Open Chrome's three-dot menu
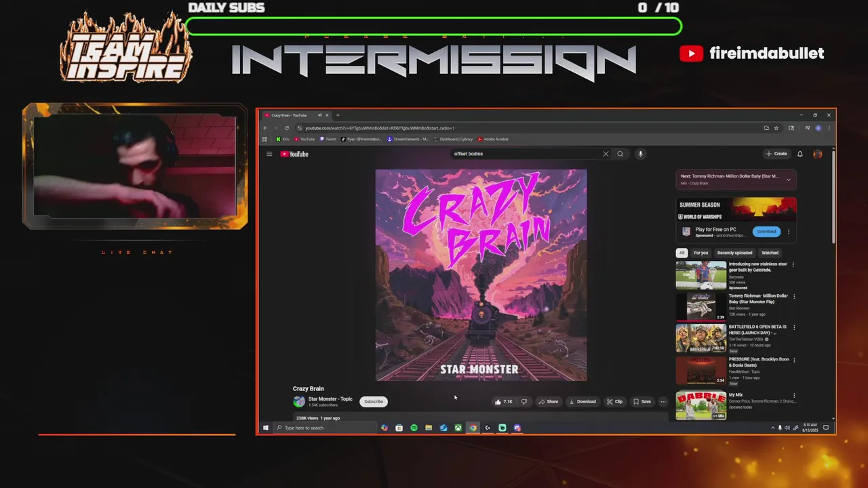The height and width of the screenshot is (488, 868). click(x=829, y=128)
